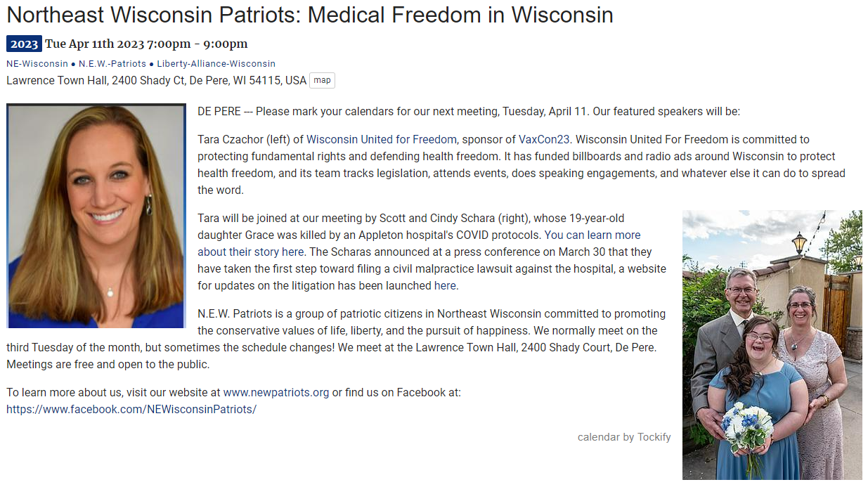Screen dimensions: 868x494
Task: Open the Liberty-Alliance-Wisconsin tag
Action: tap(216, 64)
